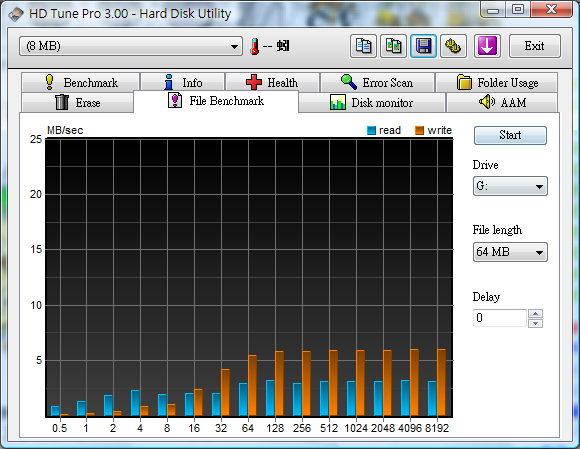Switch to the Error Scan tab
The width and height of the screenshot is (580, 449).
point(377,82)
